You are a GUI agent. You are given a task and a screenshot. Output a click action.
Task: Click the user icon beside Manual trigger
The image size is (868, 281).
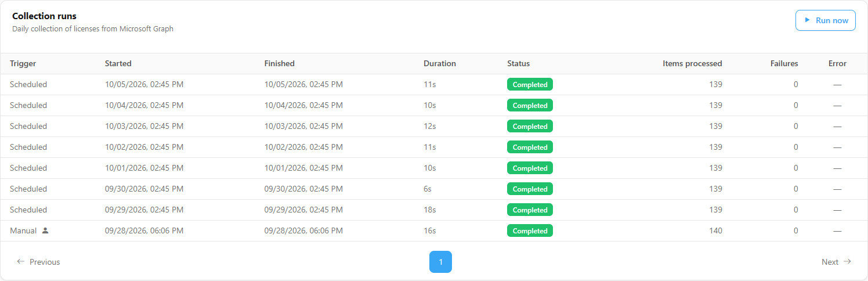[x=45, y=230]
